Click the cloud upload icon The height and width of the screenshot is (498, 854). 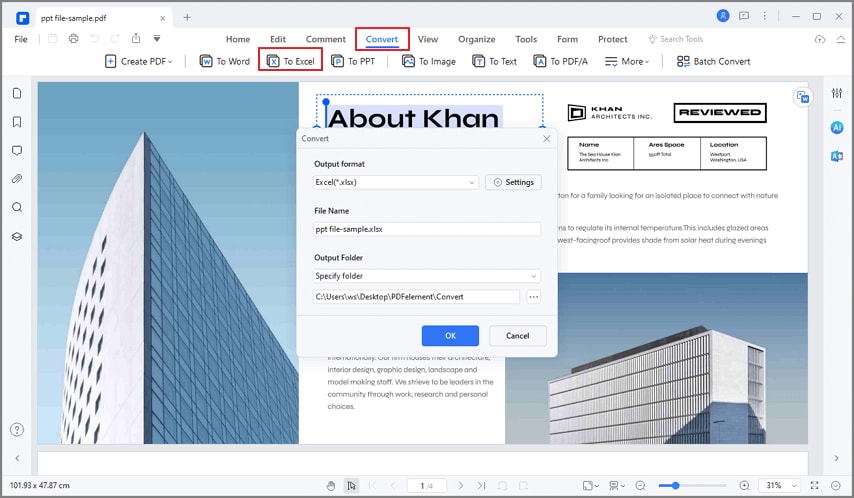[x=820, y=39]
